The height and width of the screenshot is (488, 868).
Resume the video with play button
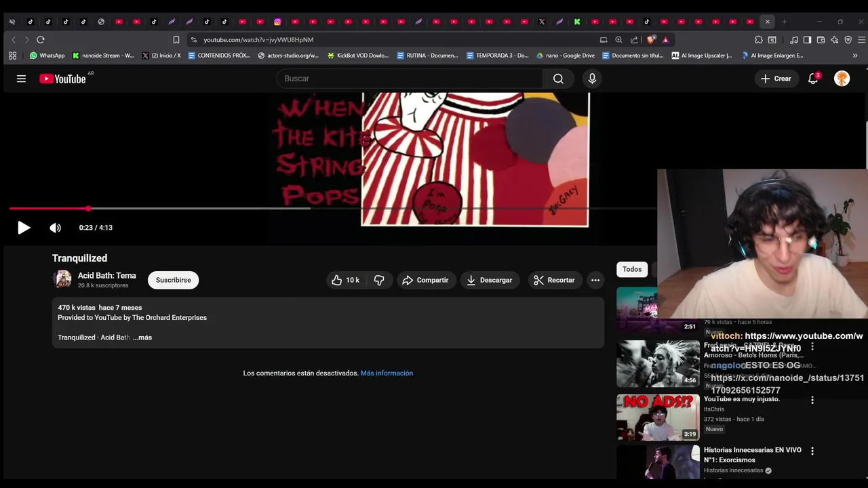point(24,228)
